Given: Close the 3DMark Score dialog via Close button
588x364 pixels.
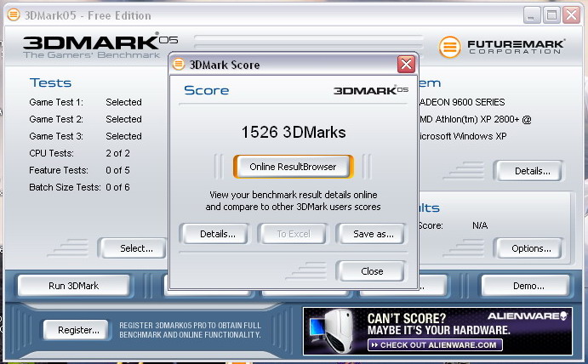Looking at the screenshot, I should (371, 271).
